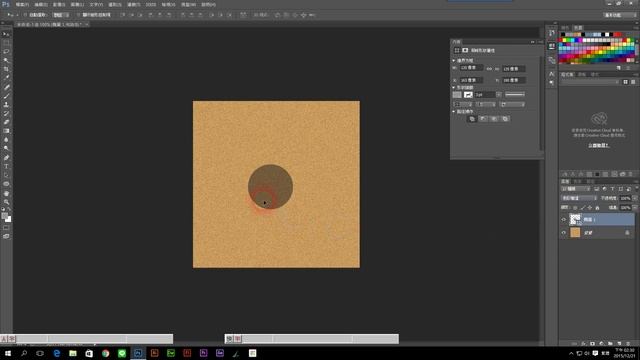Screen dimensions: 640x360
Task: Select the Crop tool
Action: [x=6, y=69]
